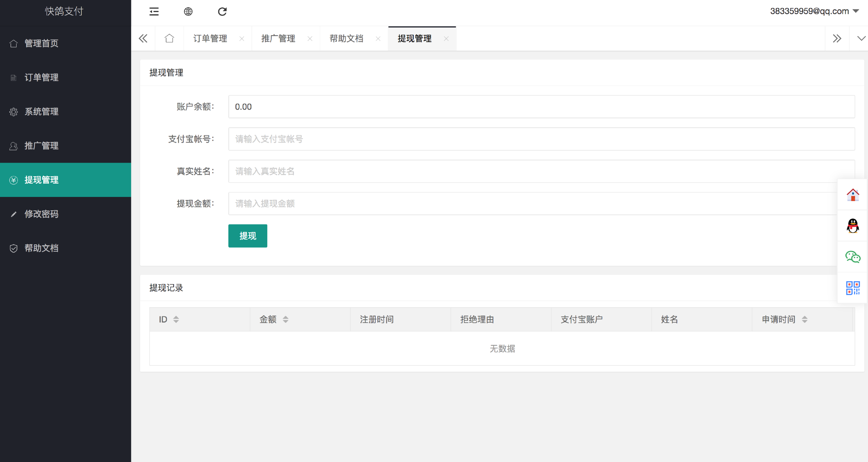Viewport: 868px width, 462px height.
Task: Click the 无数据 empty table message
Action: (502, 349)
